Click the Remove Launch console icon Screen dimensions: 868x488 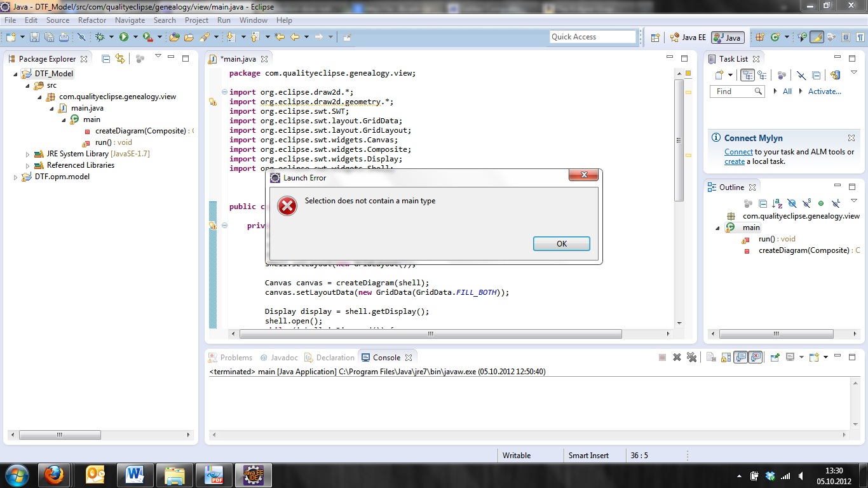(677, 357)
